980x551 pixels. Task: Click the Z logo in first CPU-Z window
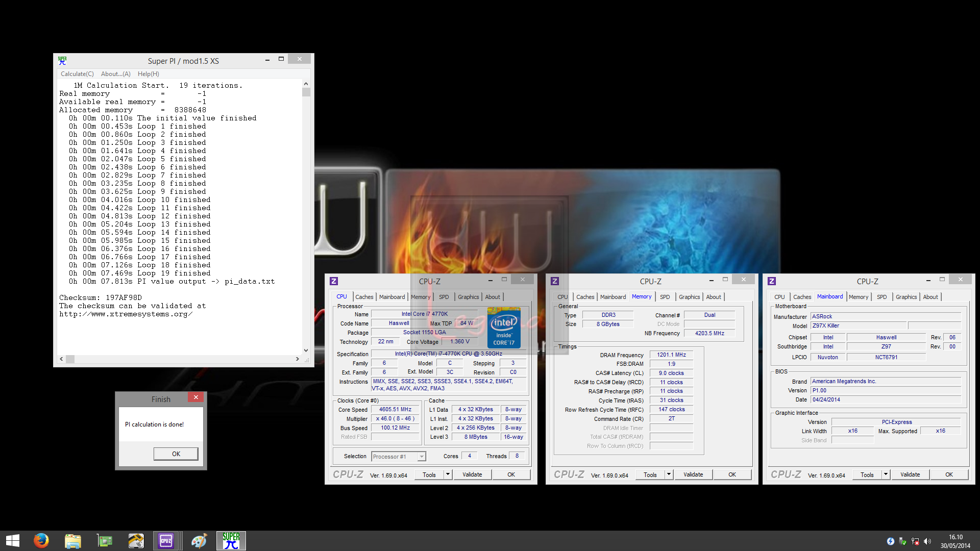[334, 281]
